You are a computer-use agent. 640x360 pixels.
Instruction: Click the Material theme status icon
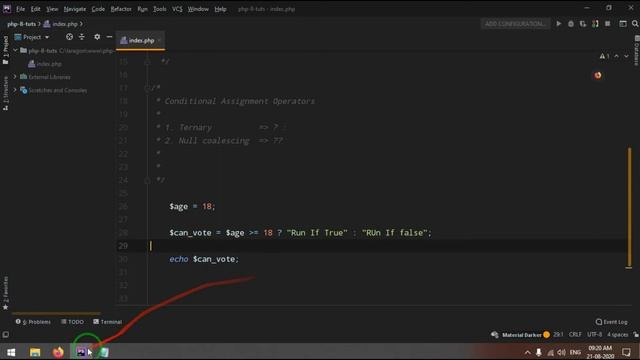[495, 335]
